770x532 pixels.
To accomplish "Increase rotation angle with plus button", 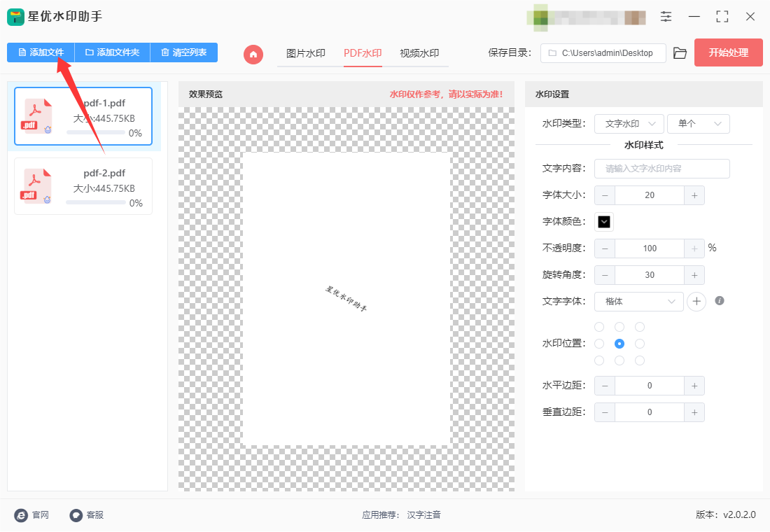I will [694, 275].
